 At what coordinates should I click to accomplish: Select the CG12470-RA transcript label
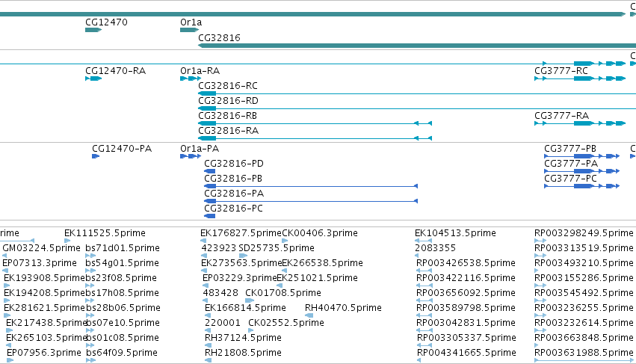116,70
